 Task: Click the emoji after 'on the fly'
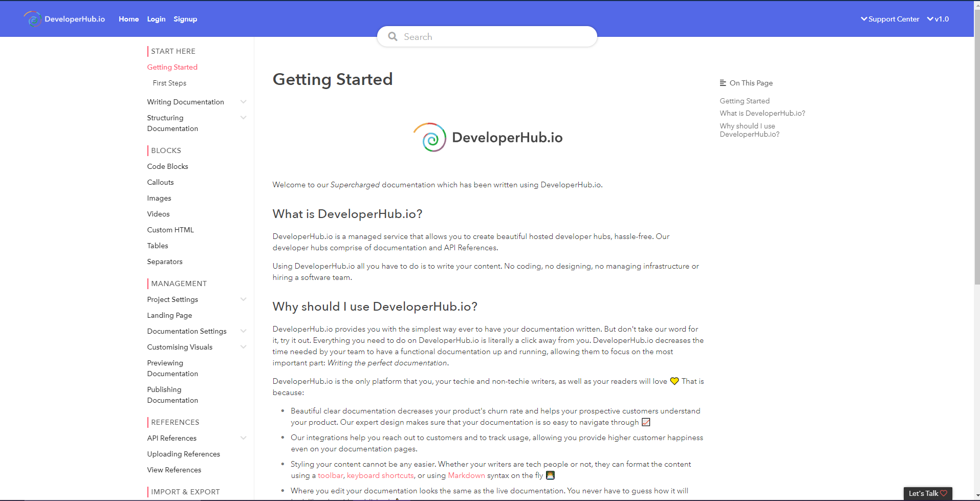click(x=550, y=475)
